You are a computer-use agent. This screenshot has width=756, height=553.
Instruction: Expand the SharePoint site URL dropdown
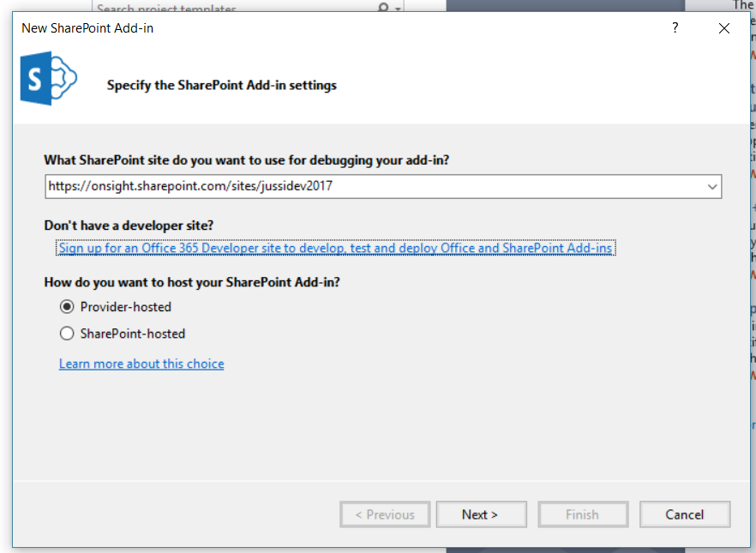(712, 186)
